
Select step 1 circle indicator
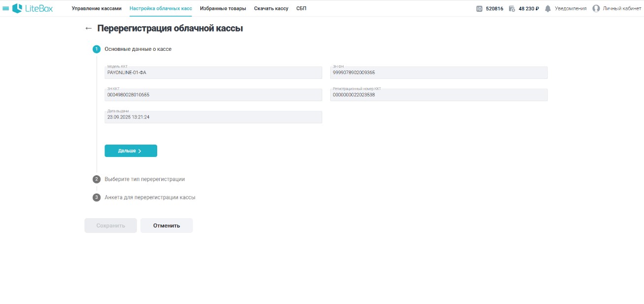click(97, 49)
